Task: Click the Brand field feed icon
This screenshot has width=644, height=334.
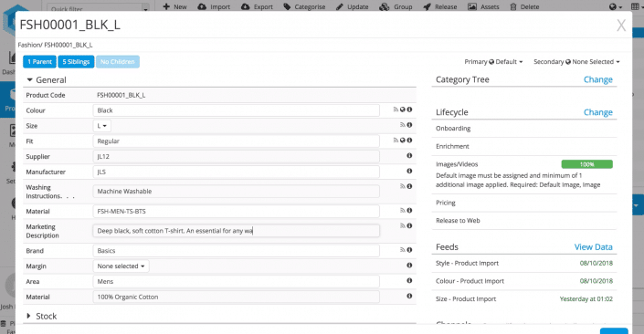Action: [x=403, y=250]
